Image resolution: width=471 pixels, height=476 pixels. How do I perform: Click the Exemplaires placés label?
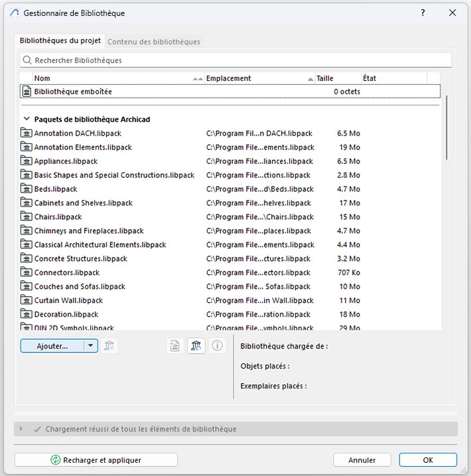[x=273, y=386]
